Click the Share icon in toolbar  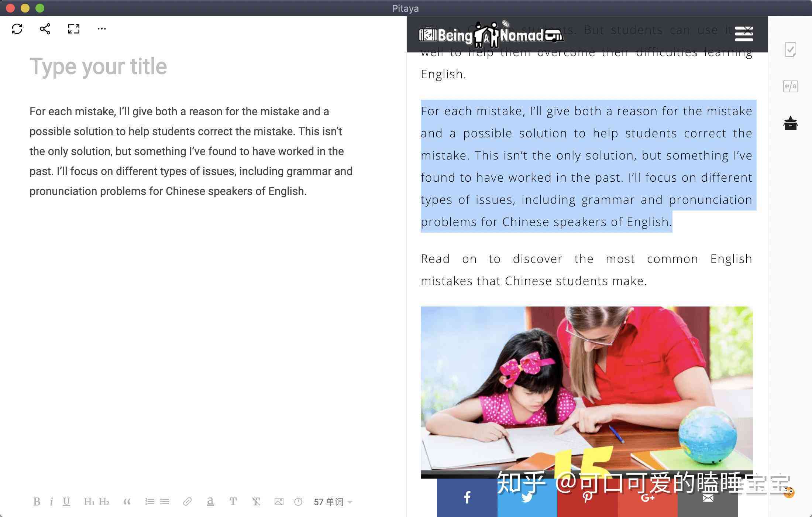(x=45, y=28)
